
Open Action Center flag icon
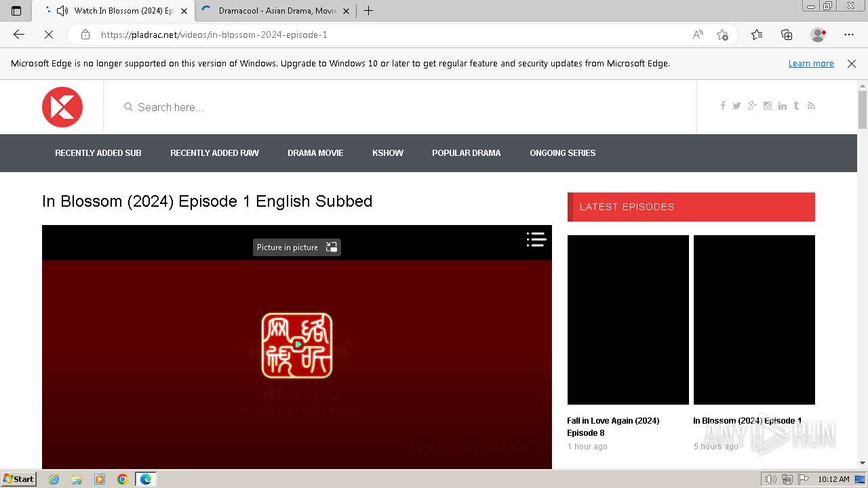click(x=804, y=479)
